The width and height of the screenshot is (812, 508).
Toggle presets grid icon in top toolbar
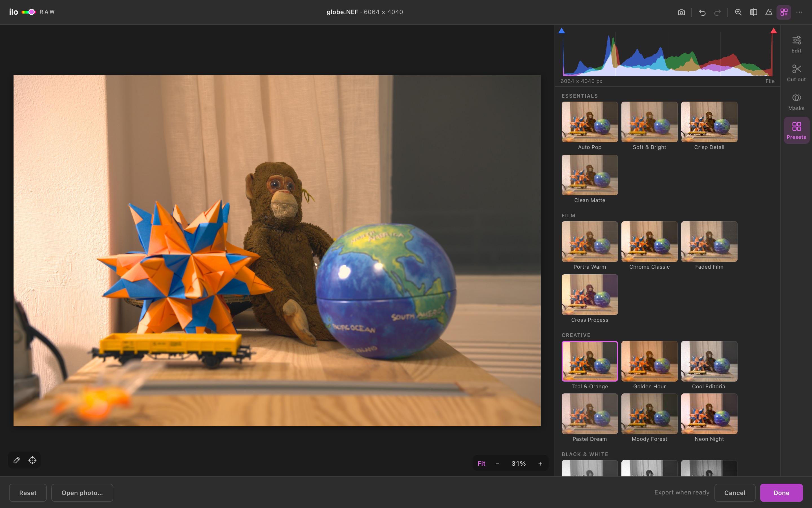coord(784,12)
